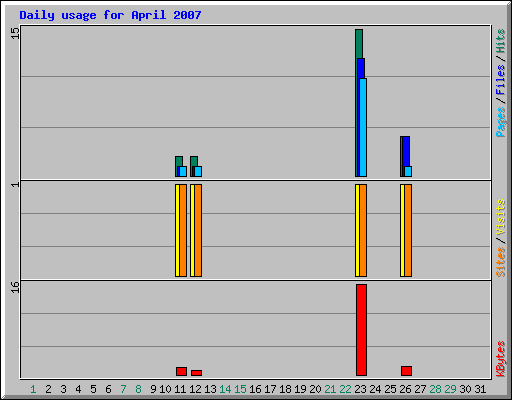This screenshot has height=400, width=512.
Task: Select day label '25' on the x-axis
Action: pyautogui.click(x=390, y=389)
